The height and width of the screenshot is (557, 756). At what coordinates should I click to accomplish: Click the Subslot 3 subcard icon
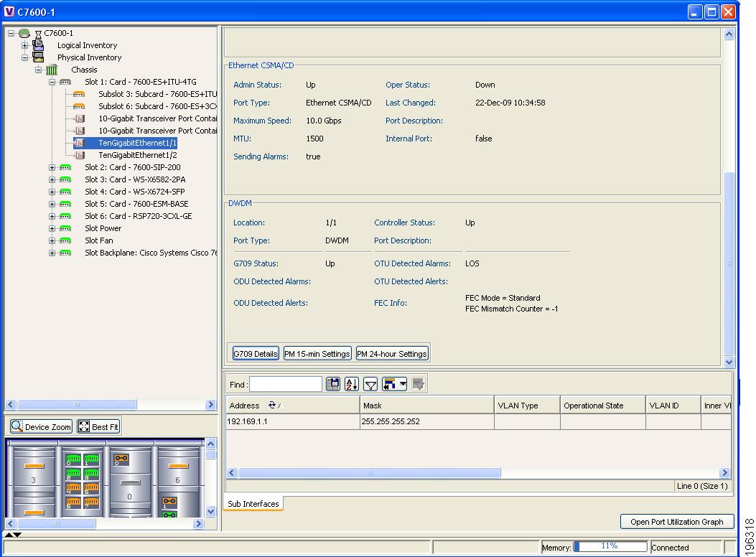79,94
